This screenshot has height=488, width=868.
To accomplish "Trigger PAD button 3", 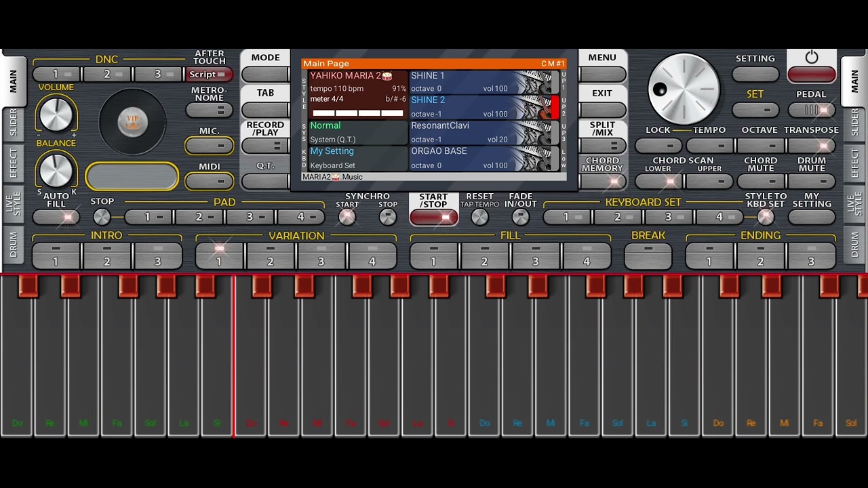I will point(250,217).
